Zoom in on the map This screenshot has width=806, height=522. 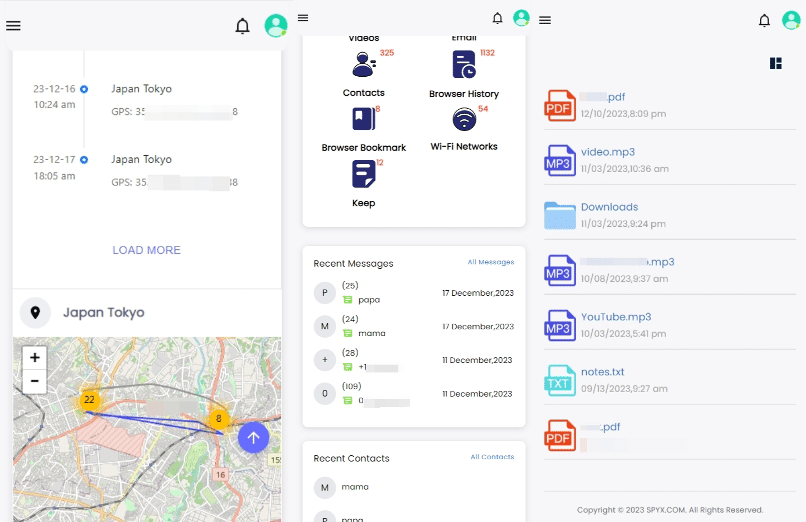click(34, 358)
